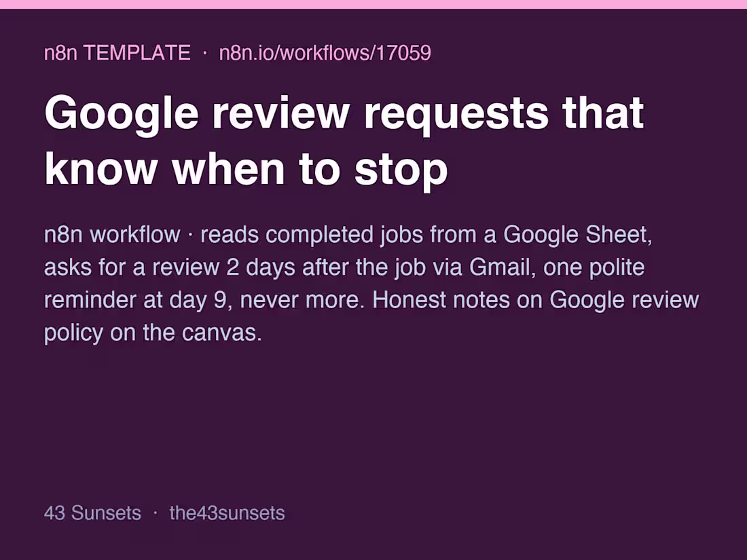Viewport: 747px width, 560px height.
Task: Click the phrase reminder at day 9
Action: 135,299
